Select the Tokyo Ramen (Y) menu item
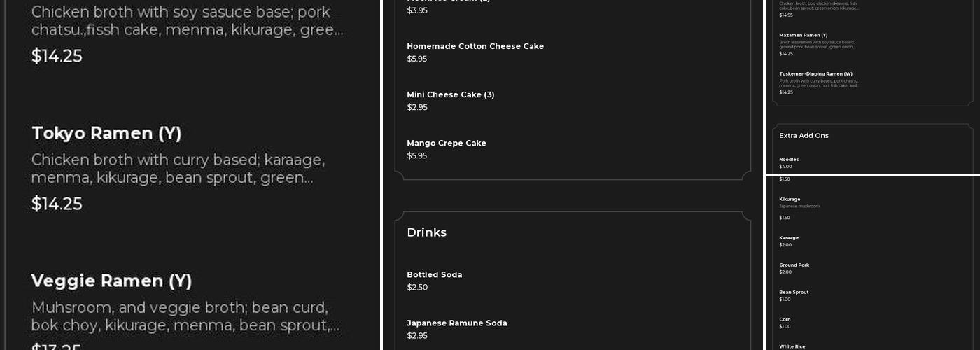 pos(106,134)
